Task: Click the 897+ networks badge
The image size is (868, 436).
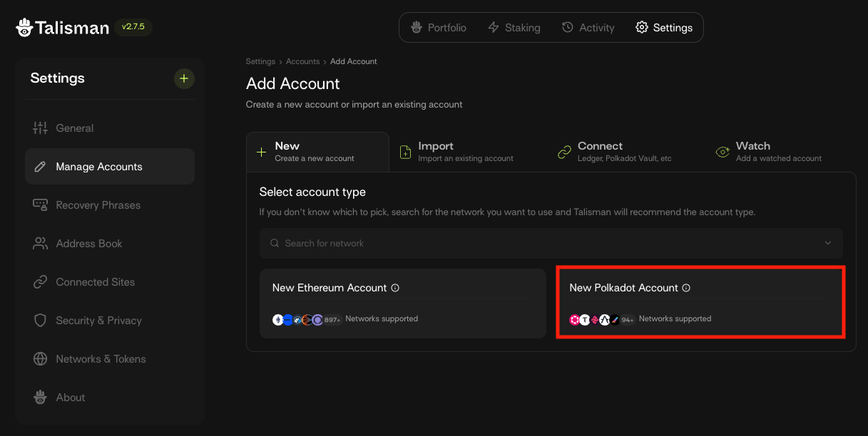Action: [332, 320]
